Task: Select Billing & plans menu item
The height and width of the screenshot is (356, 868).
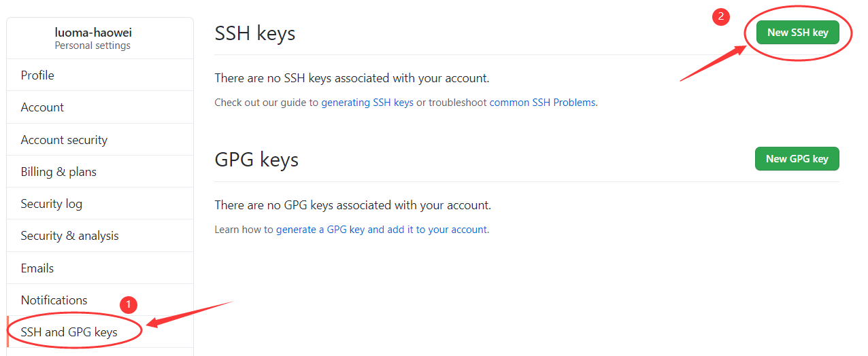Action: 100,172
